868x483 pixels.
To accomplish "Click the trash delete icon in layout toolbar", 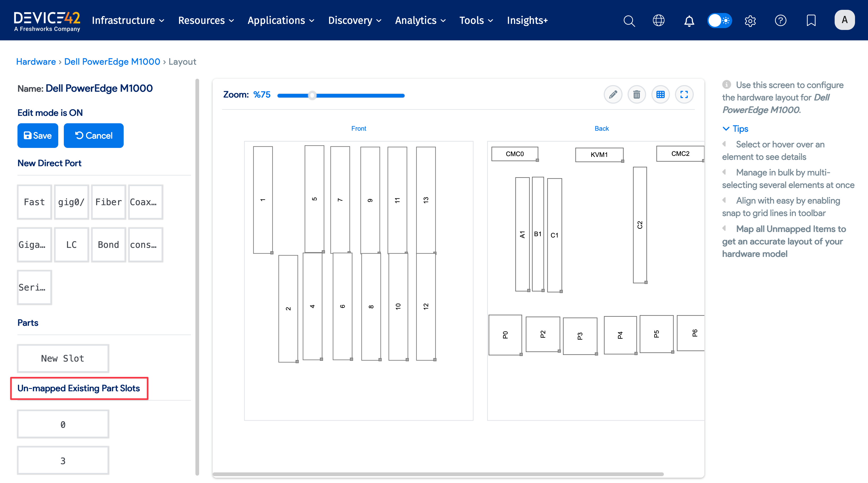I will 637,94.
